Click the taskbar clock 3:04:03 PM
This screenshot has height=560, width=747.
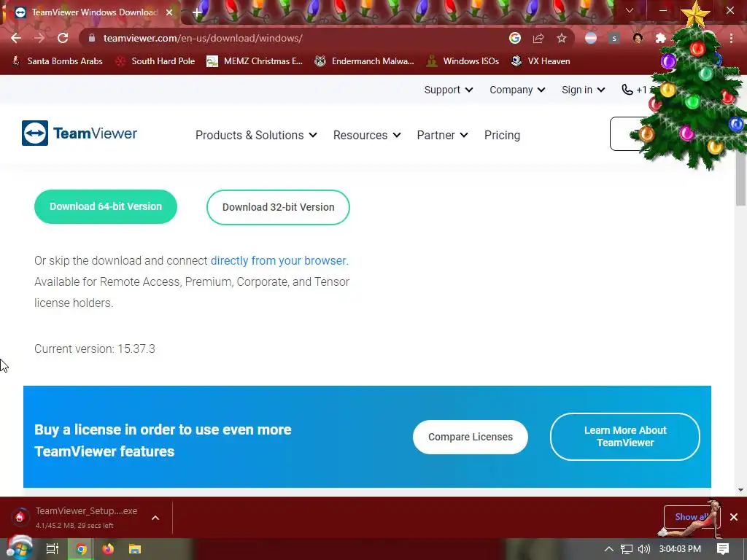pyautogui.click(x=680, y=549)
